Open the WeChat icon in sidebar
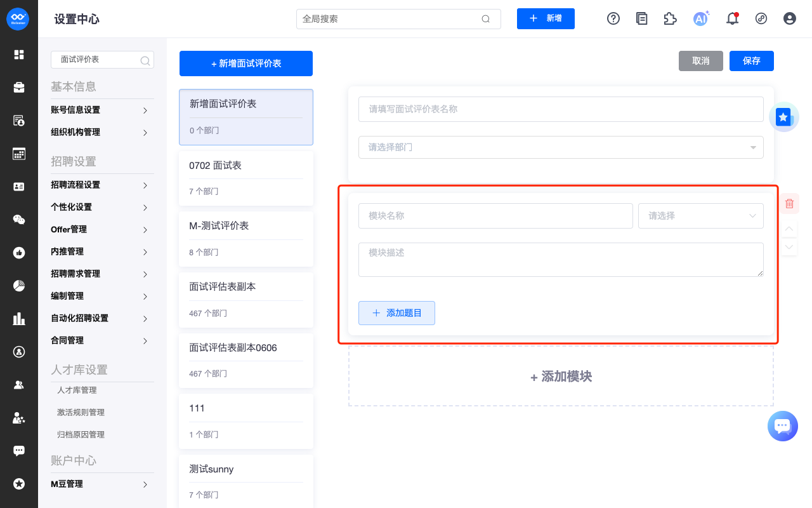Image resolution: width=812 pixels, height=508 pixels. point(19,220)
